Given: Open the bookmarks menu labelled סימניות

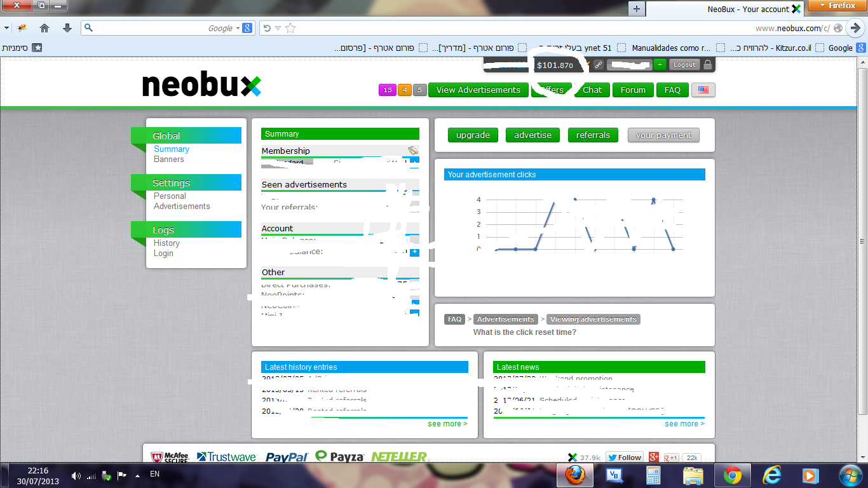Looking at the screenshot, I should point(22,48).
